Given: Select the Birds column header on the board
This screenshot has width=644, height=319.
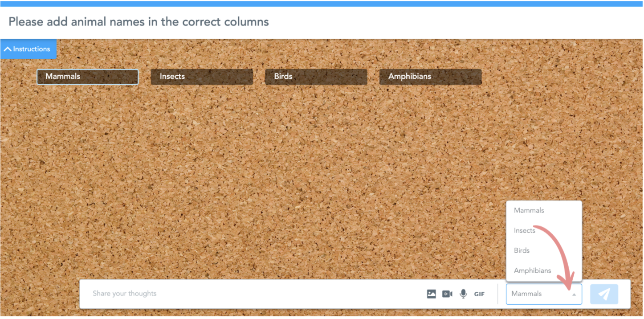Looking at the screenshot, I should click(x=316, y=77).
